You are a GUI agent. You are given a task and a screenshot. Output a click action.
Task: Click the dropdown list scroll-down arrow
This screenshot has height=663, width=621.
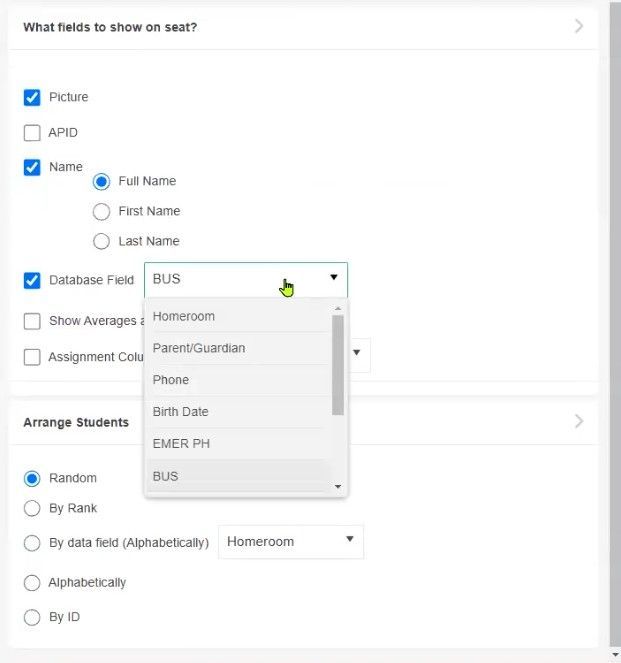(338, 487)
